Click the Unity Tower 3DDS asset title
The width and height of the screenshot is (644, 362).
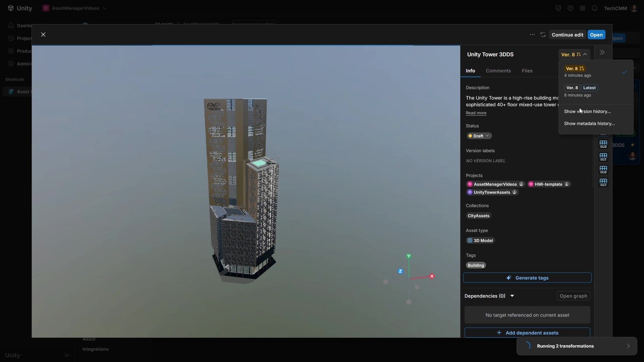(490, 54)
